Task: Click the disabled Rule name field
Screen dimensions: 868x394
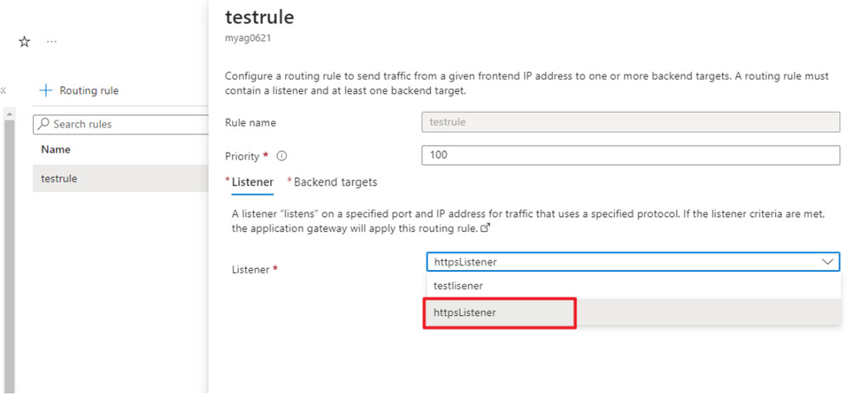Action: [631, 122]
